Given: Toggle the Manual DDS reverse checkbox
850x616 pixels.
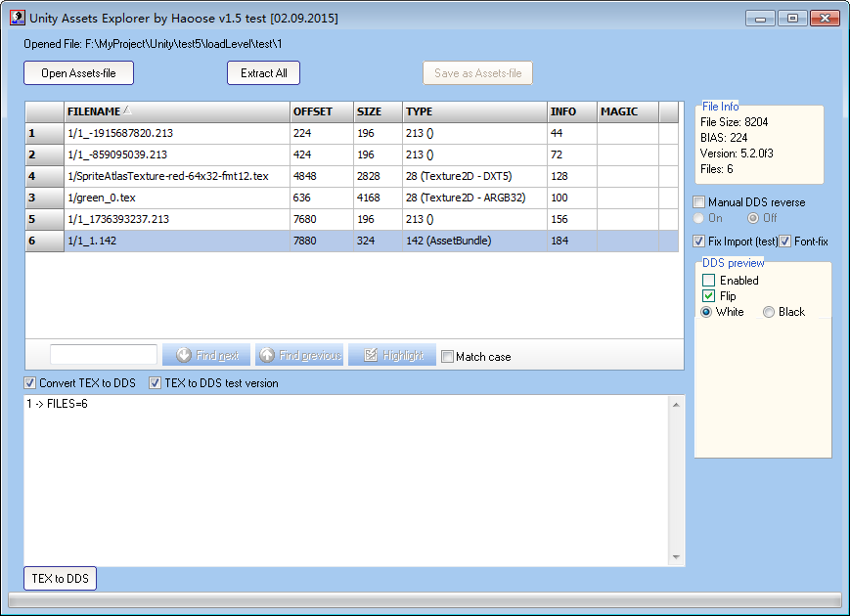Looking at the screenshot, I should pyautogui.click(x=699, y=202).
